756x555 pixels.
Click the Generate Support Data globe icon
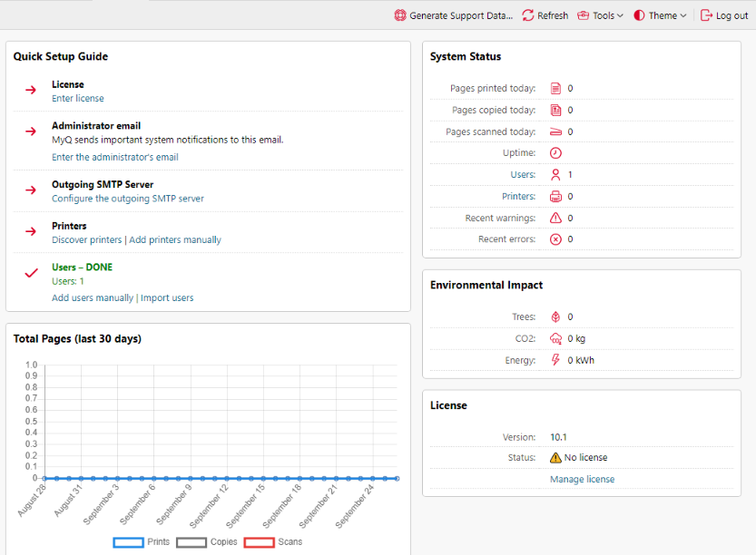click(400, 15)
